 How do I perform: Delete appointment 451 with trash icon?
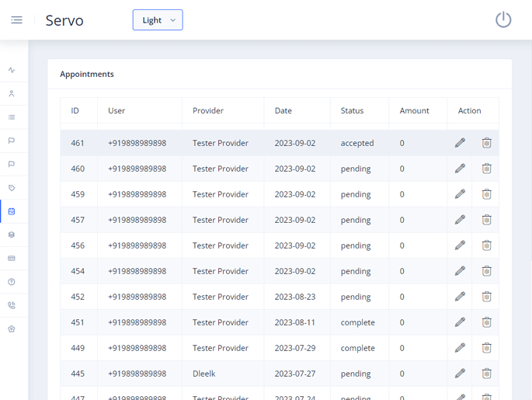tap(486, 322)
